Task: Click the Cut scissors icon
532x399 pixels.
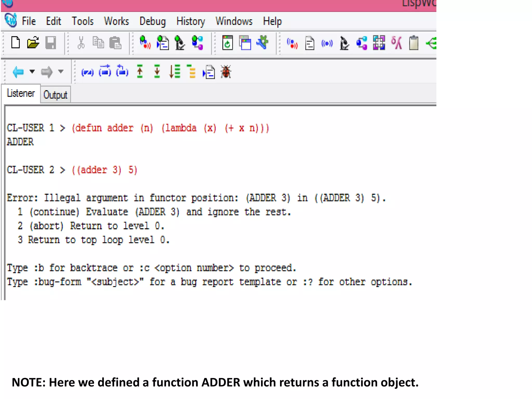Action: pyautogui.click(x=81, y=43)
